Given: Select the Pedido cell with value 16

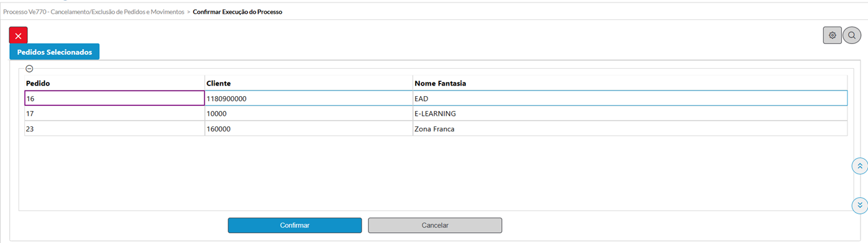Looking at the screenshot, I should coord(115,99).
